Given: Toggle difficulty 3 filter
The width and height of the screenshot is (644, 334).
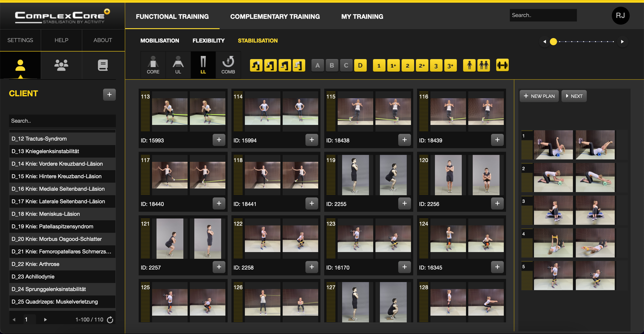Looking at the screenshot, I should click(436, 66).
